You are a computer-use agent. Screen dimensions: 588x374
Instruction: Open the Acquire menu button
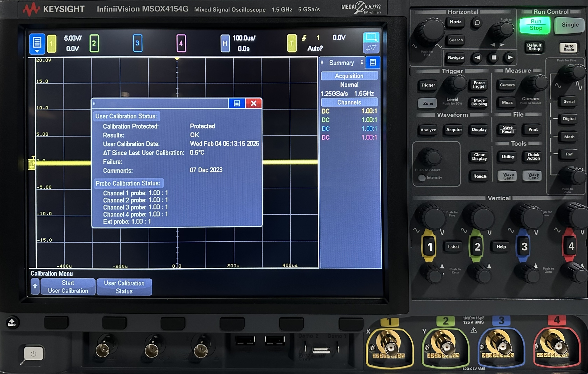[x=454, y=130]
